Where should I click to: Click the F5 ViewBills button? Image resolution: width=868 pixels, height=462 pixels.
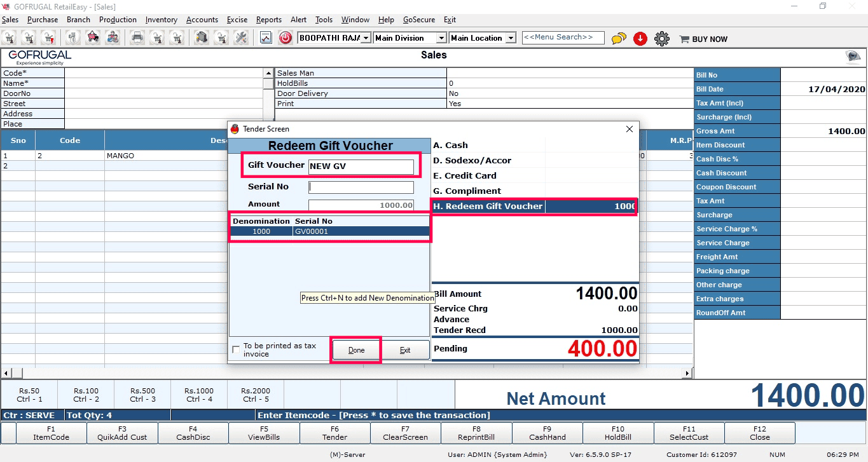click(264, 433)
